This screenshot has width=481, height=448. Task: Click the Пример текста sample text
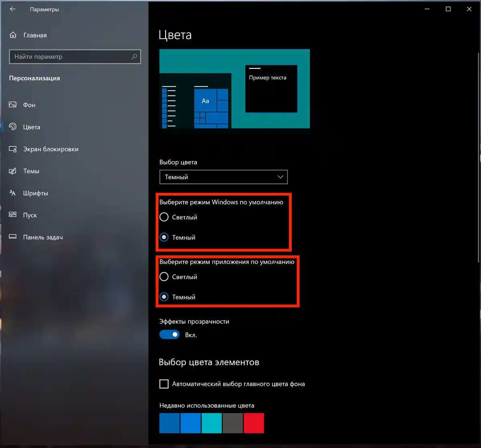pos(268,77)
